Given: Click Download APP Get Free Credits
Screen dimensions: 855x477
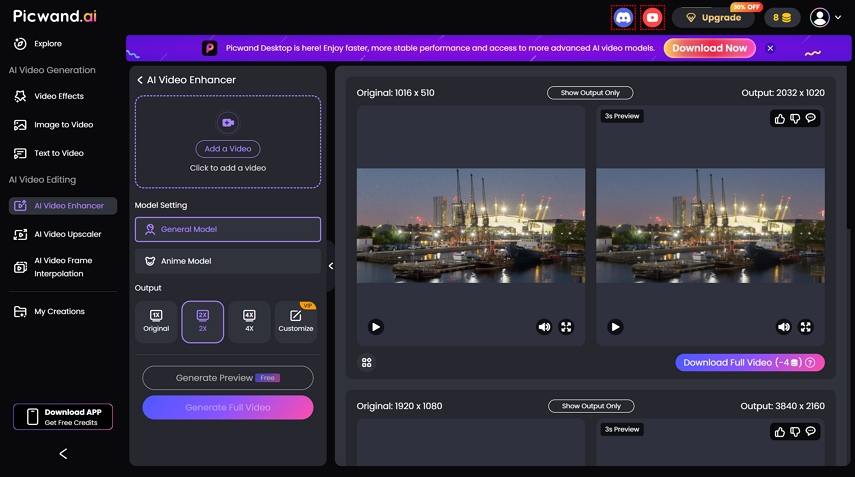Looking at the screenshot, I should pos(63,416).
